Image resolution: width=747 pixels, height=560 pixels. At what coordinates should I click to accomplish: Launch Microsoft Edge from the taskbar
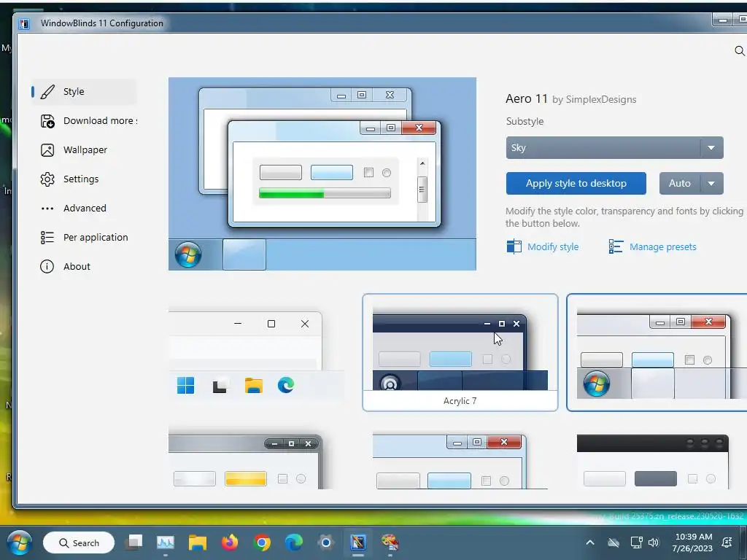[x=293, y=542]
